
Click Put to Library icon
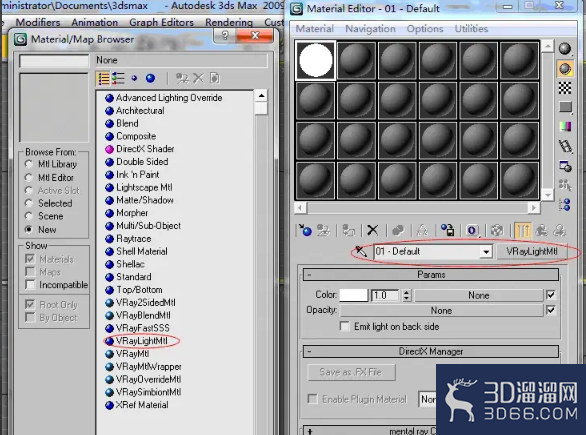[447, 231]
